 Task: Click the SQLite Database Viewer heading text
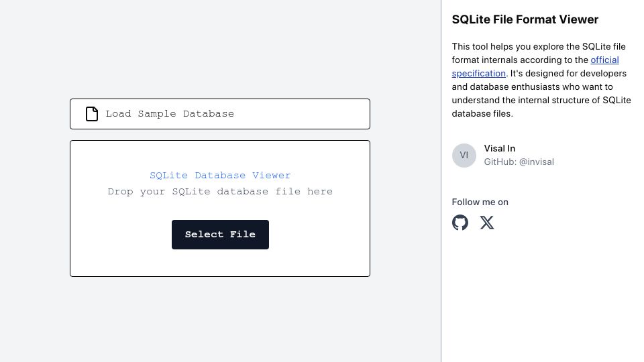(x=220, y=175)
